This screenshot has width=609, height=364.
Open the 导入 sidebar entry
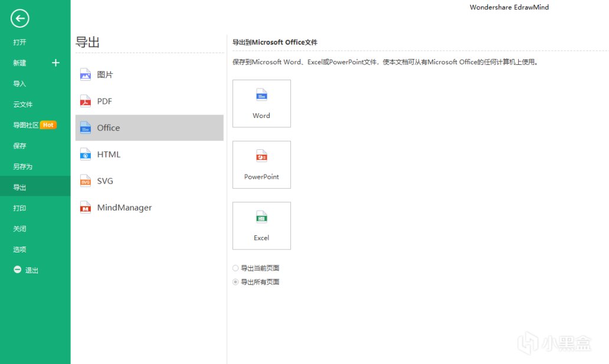pyautogui.click(x=20, y=84)
